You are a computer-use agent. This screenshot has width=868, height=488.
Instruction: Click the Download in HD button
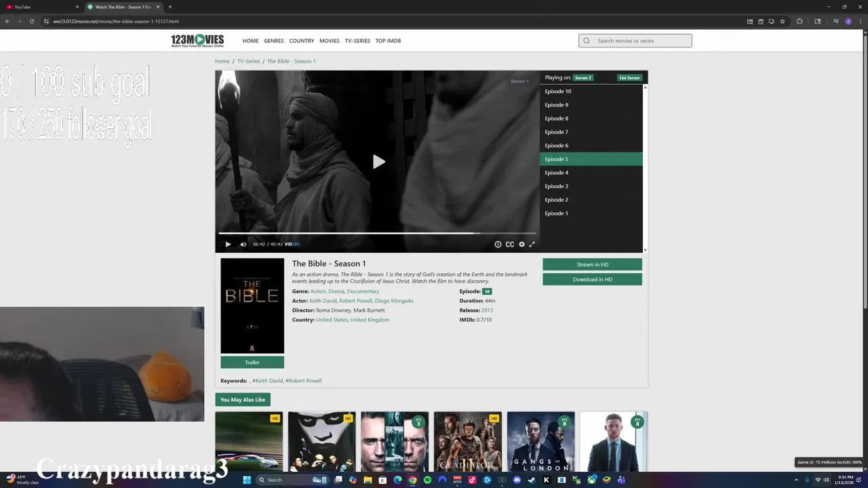[x=592, y=279]
